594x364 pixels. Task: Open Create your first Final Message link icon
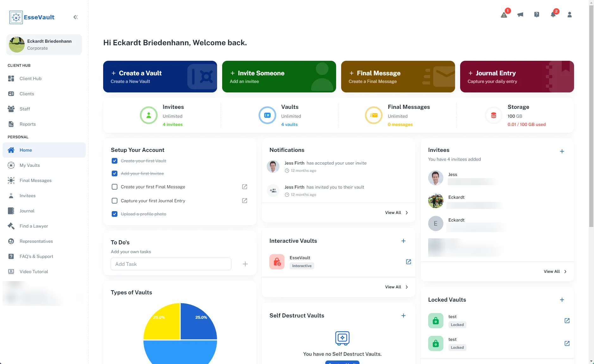coord(245,187)
